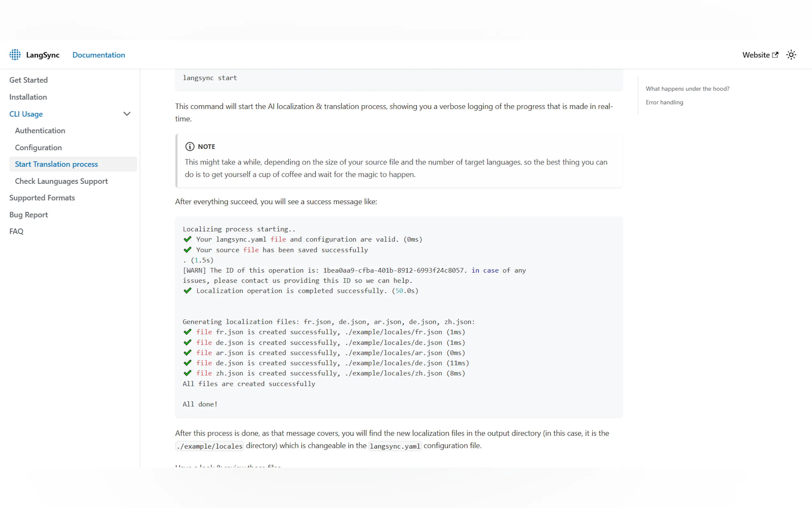Open the FAQ sidebar item
The image size is (812, 508).
point(16,232)
